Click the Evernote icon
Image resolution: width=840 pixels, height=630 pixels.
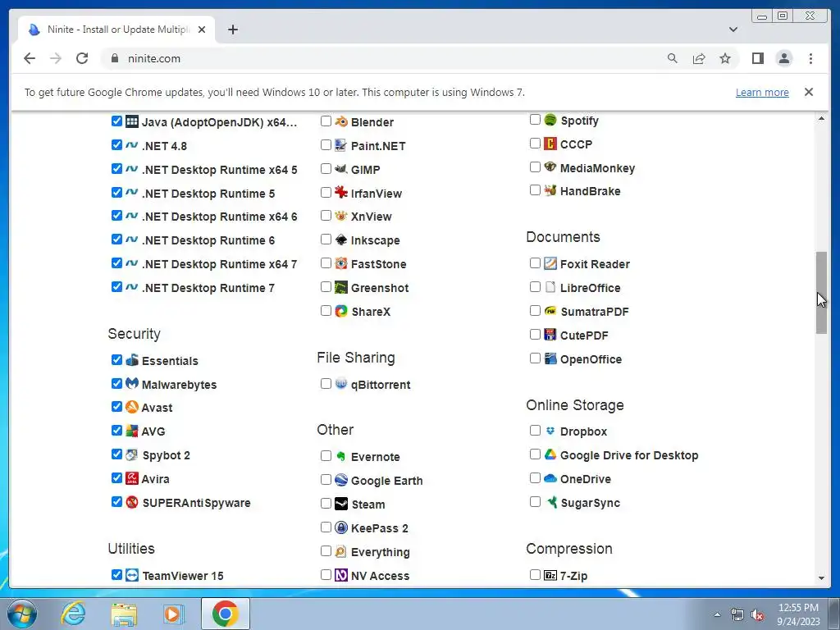(340, 456)
